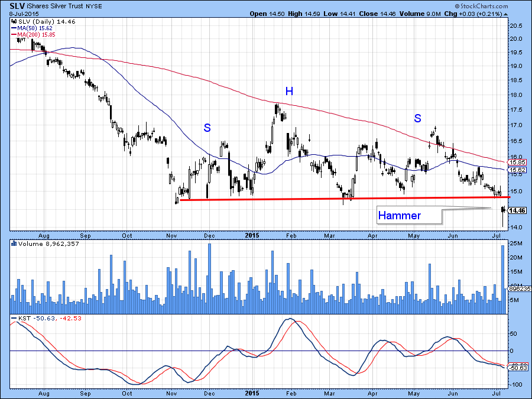Image resolution: width=532 pixels, height=399 pixels.
Task: Select the High 14.59 value
Action: (x=304, y=14)
